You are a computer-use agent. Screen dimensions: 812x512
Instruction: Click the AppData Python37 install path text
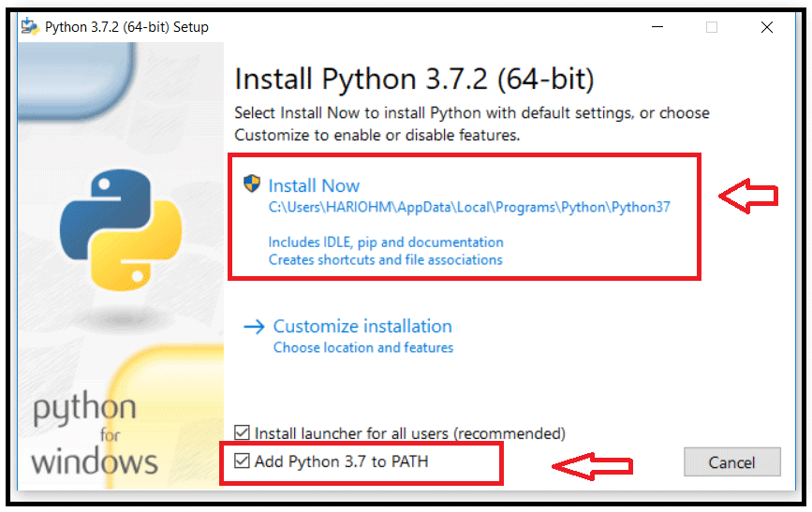(x=469, y=208)
